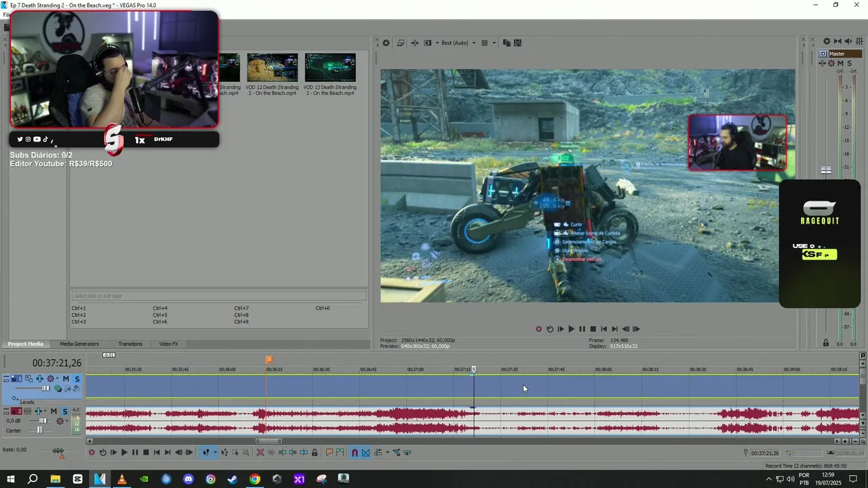Expand the Auto Ripple dropdown arrow
The image size is (868, 488).
pos(387,452)
